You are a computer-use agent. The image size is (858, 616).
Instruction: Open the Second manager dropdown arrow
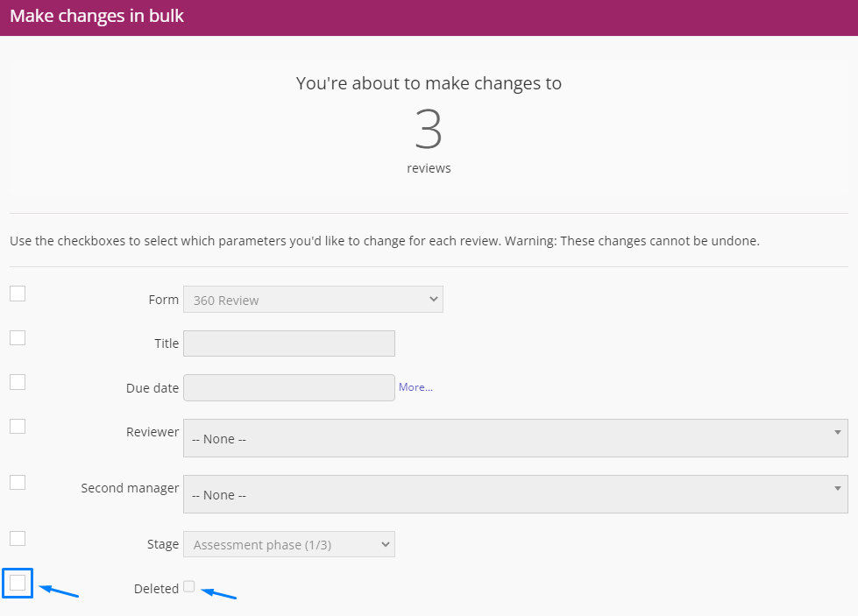point(837,488)
